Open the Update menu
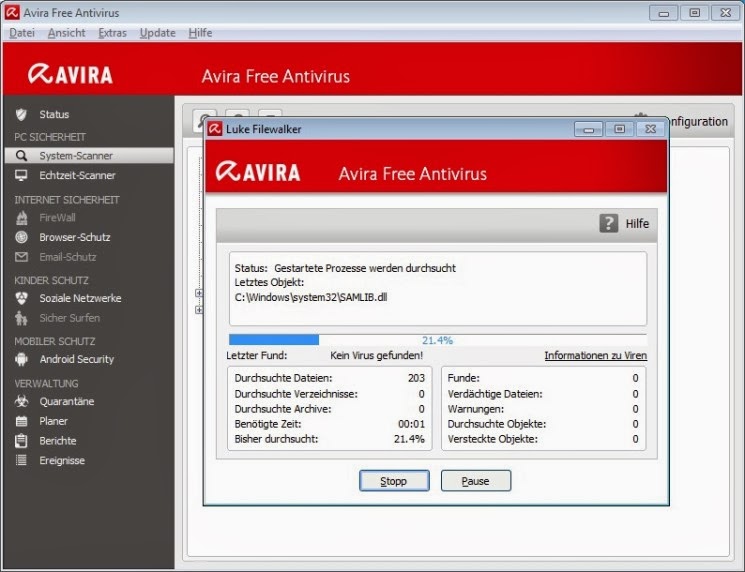The height and width of the screenshot is (572, 745). pyautogui.click(x=157, y=33)
